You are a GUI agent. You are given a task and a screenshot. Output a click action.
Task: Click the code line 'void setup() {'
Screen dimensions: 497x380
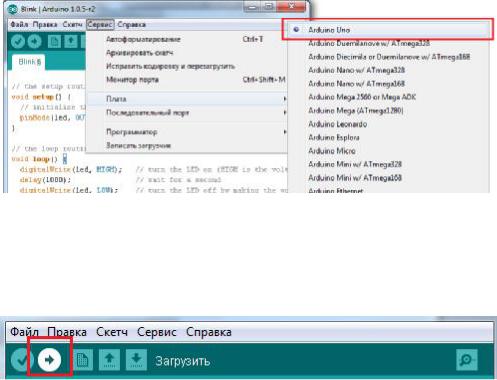[x=41, y=97]
